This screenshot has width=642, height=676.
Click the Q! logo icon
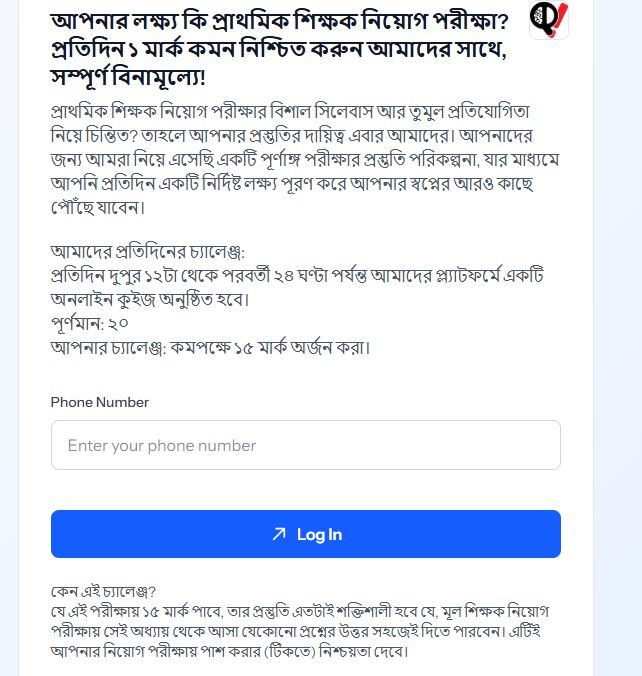548,20
